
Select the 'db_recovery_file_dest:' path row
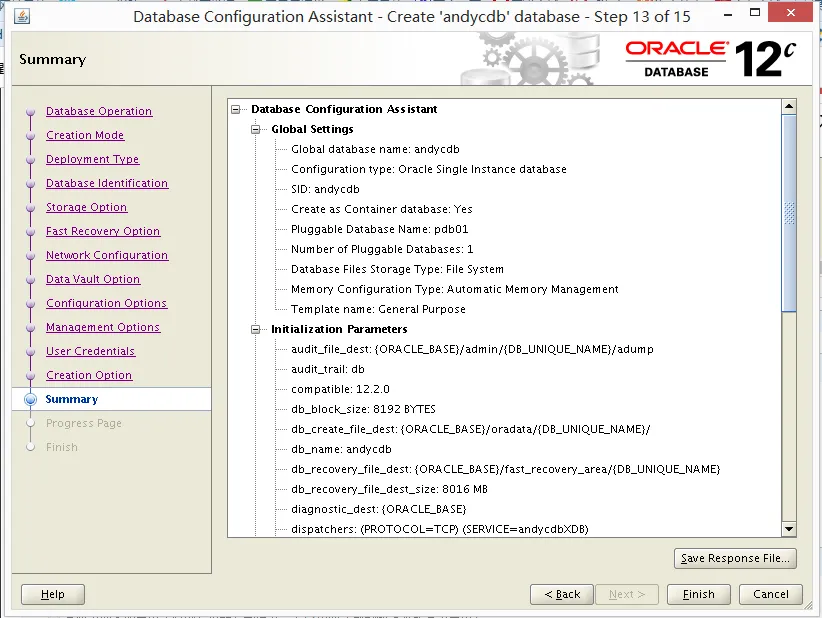tap(505, 469)
